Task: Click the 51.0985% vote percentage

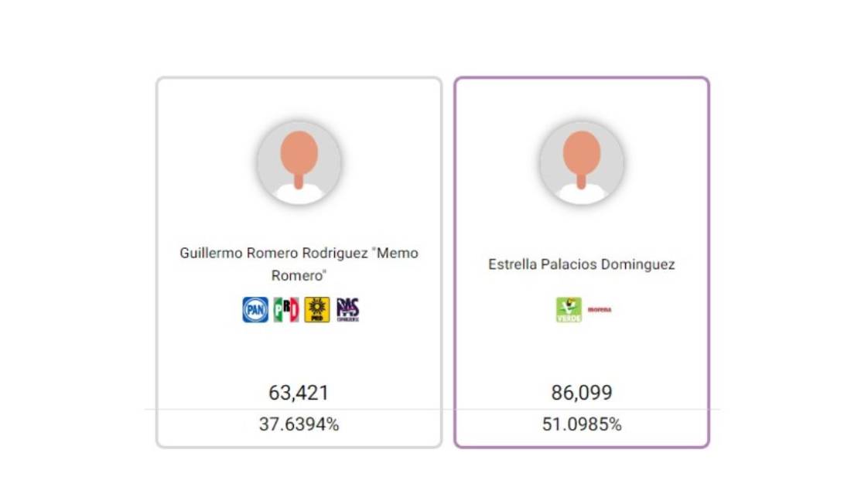Action: 581,424
